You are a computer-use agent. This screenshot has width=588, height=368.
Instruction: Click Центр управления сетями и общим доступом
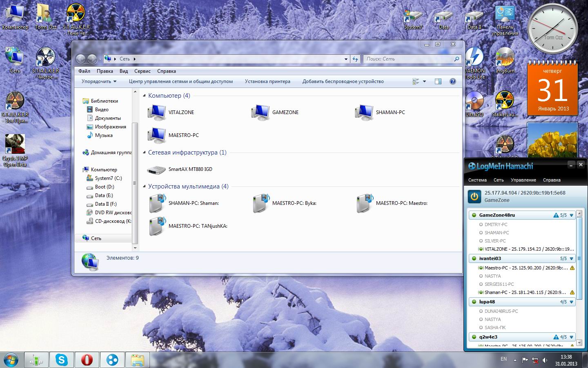point(181,81)
